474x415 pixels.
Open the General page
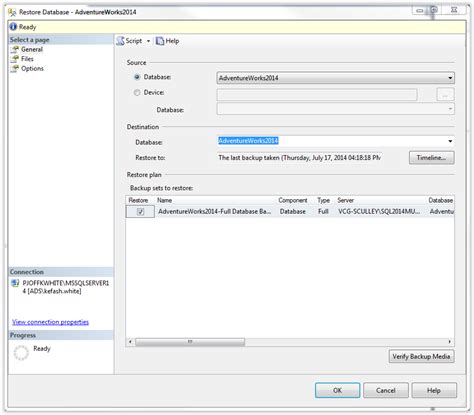32,49
